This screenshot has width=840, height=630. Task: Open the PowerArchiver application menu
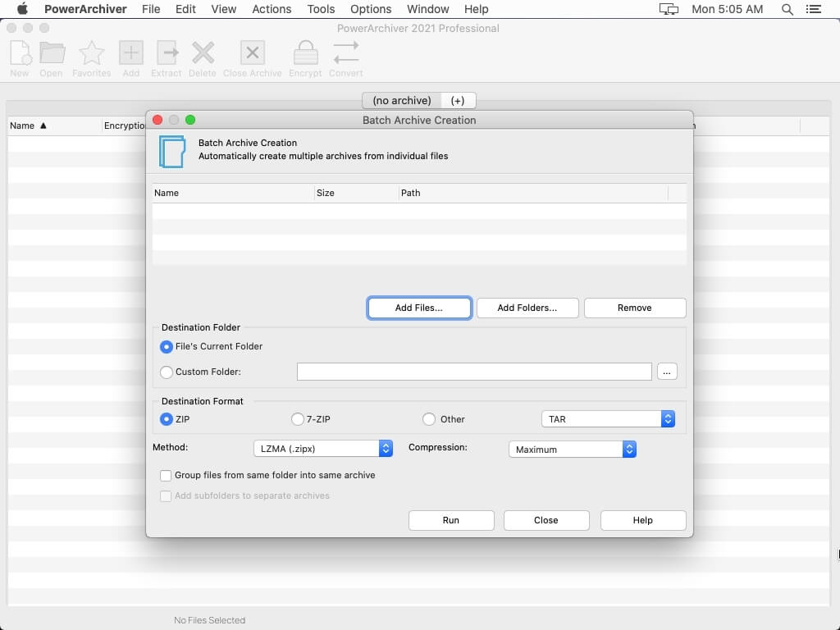point(85,9)
